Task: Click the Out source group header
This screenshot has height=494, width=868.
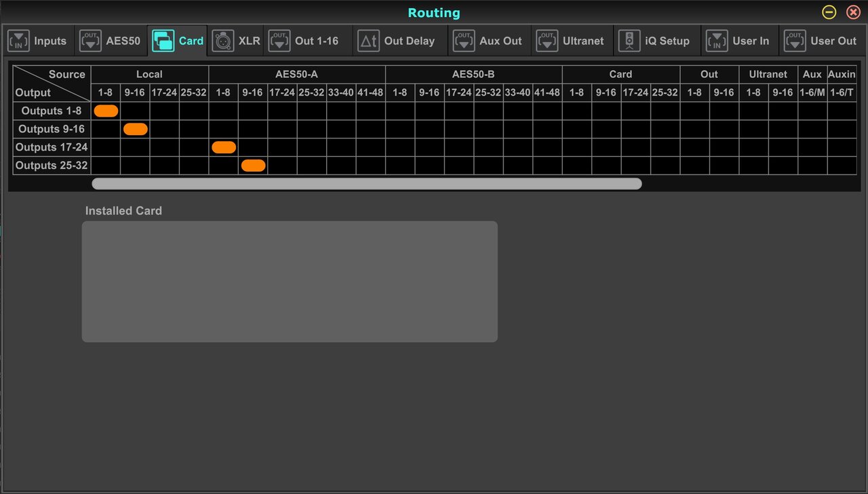Action: click(x=709, y=75)
